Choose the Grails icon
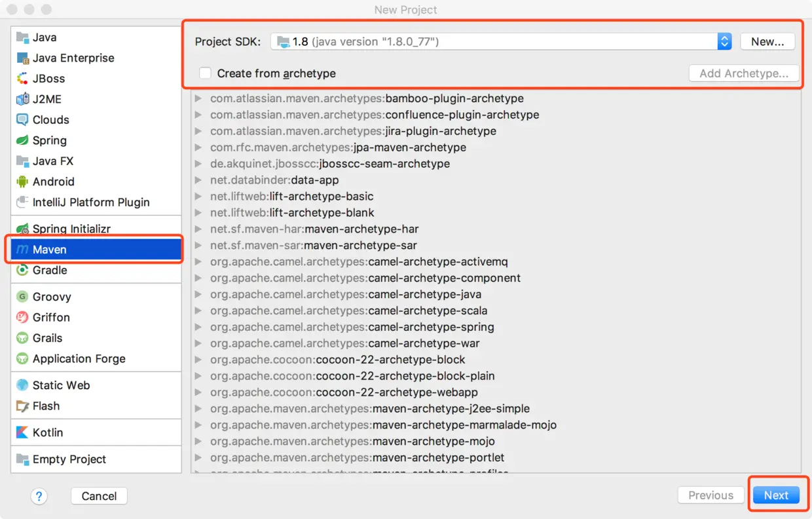Screen dimensions: 812x519 (22, 338)
